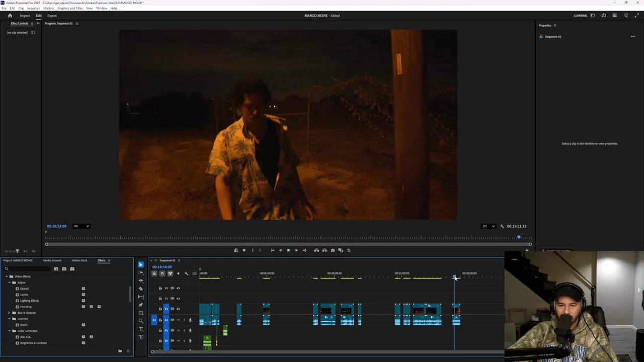Mute audio track A1

[x=178, y=320]
